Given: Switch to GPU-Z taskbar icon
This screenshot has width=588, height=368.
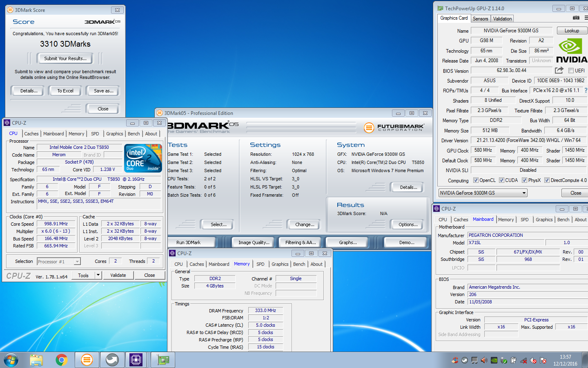Looking at the screenshot, I should (163, 360).
